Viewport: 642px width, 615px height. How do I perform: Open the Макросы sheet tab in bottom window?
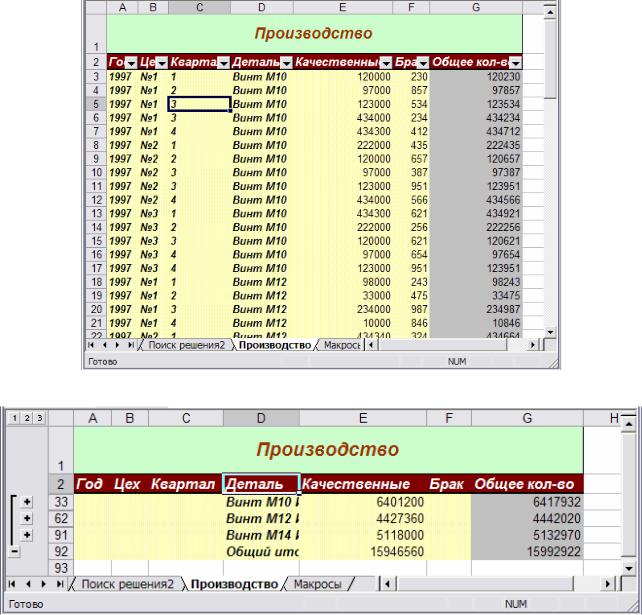point(317,584)
